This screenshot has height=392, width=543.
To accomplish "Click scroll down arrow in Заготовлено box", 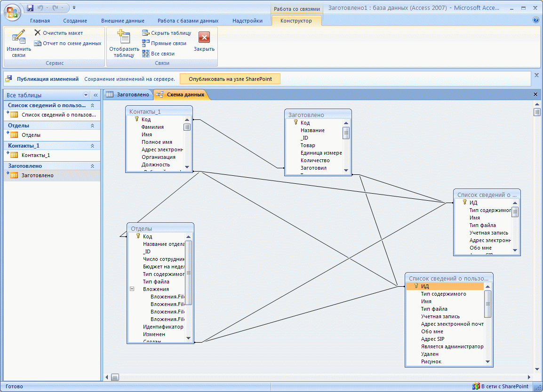I will point(346,170).
